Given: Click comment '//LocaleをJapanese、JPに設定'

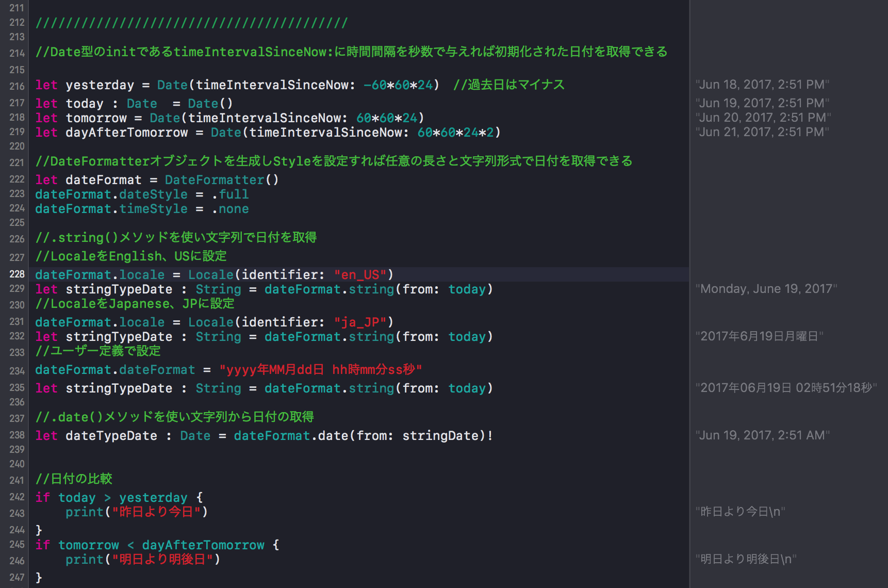Looking at the screenshot, I should coord(135,304).
